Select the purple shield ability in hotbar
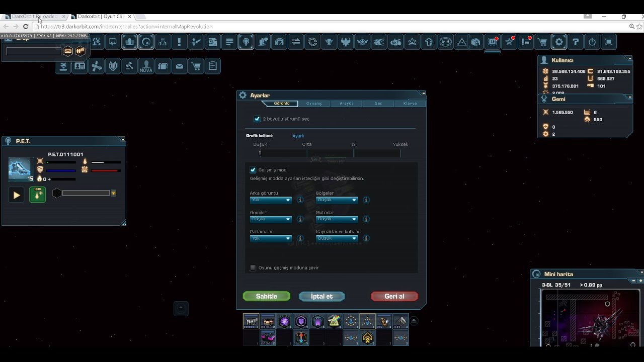Screen dimensions: 644x362 [x=301, y=321]
